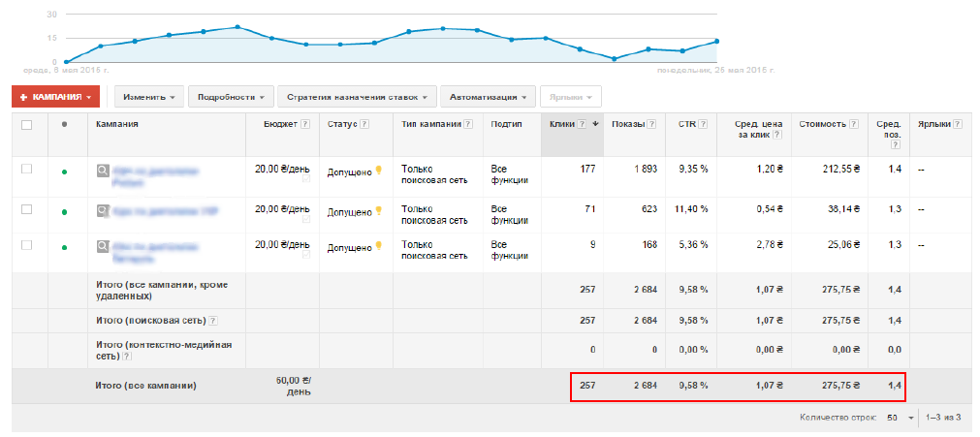
Task: Open help icon next to Показы header
Action: click(652, 124)
